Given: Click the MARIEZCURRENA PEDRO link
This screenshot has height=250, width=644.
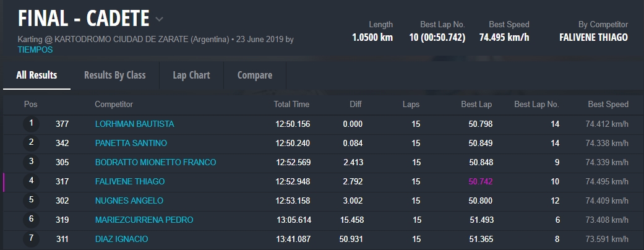Looking at the screenshot, I should click(144, 220).
